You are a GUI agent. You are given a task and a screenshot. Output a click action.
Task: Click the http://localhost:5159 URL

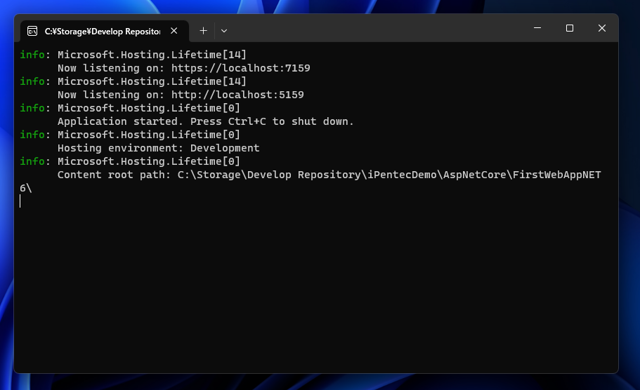tap(237, 95)
